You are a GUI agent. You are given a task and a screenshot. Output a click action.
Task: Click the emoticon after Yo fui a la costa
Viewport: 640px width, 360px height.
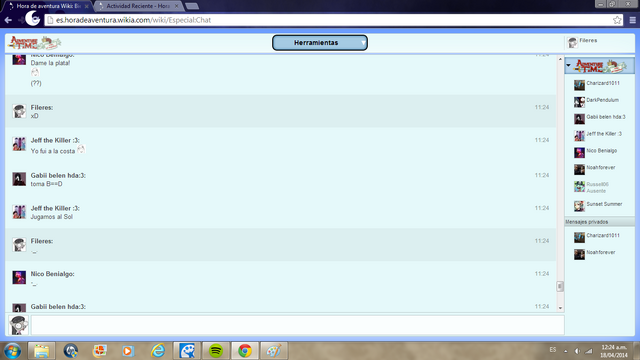tap(81, 149)
